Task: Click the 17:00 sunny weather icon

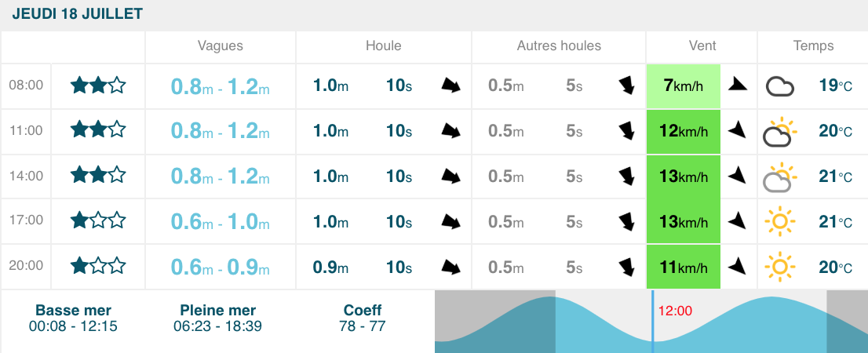Action: coord(779,222)
